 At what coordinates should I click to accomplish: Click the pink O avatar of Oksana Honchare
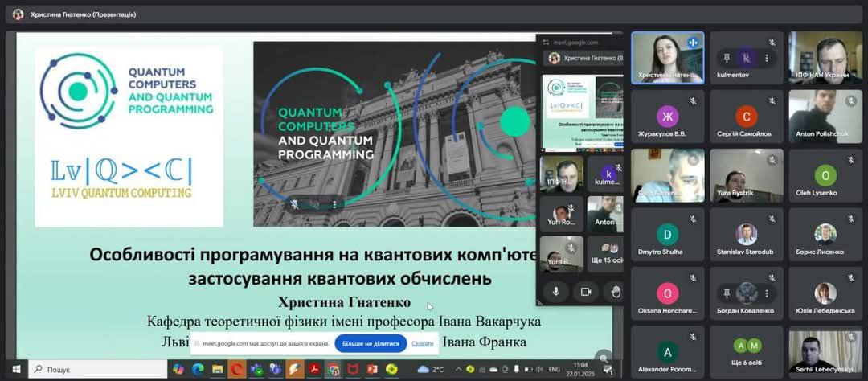click(667, 293)
